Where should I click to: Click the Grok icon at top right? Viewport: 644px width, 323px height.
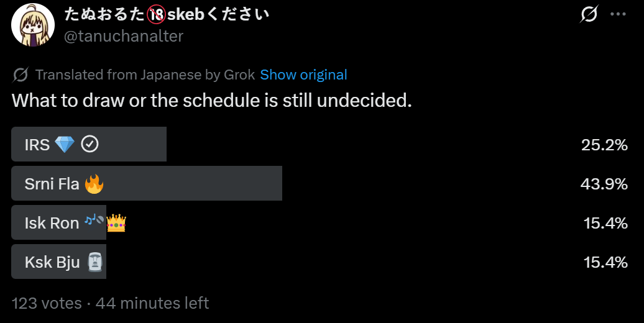click(x=588, y=14)
